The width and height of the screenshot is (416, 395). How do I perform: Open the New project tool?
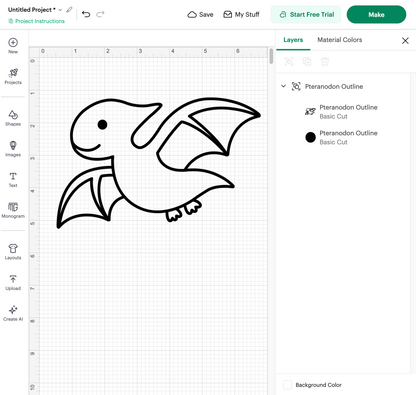coord(13,46)
